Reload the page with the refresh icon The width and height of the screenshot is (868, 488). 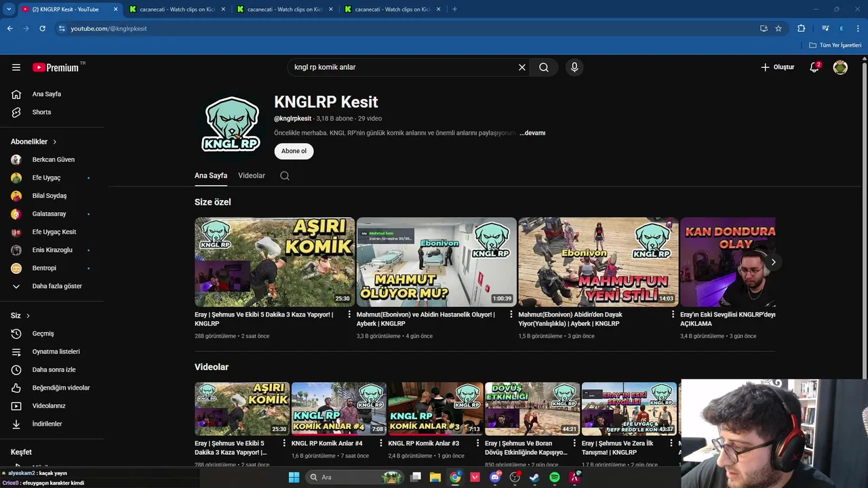tap(42, 28)
